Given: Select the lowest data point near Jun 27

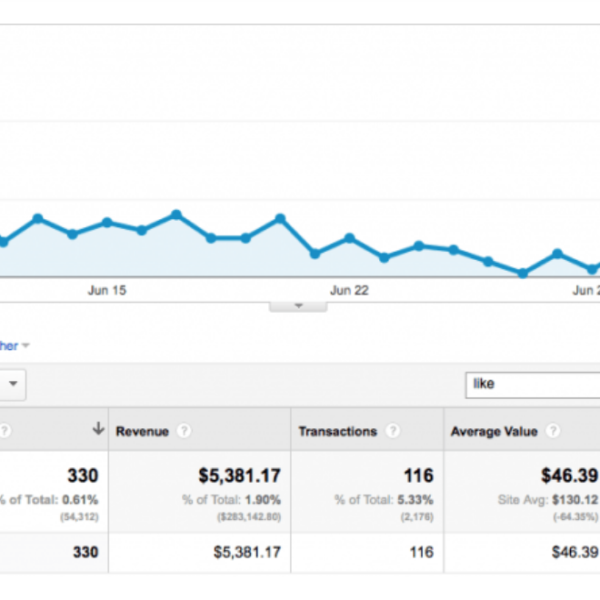Looking at the screenshot, I should (x=523, y=273).
